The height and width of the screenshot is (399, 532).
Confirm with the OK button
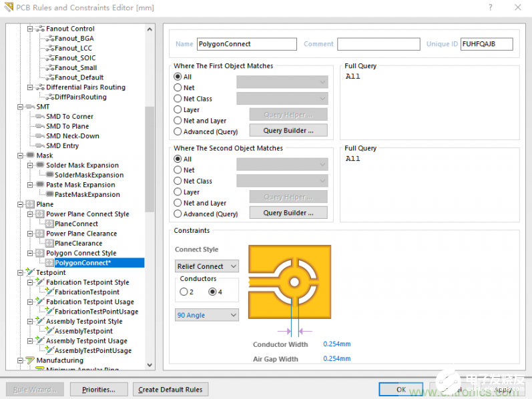tap(401, 390)
